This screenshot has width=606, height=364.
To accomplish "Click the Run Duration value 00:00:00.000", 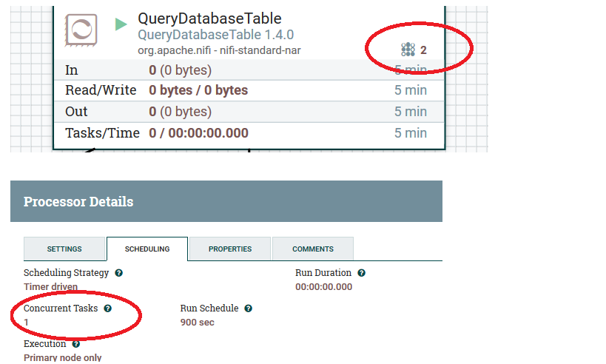I will 324,287.
